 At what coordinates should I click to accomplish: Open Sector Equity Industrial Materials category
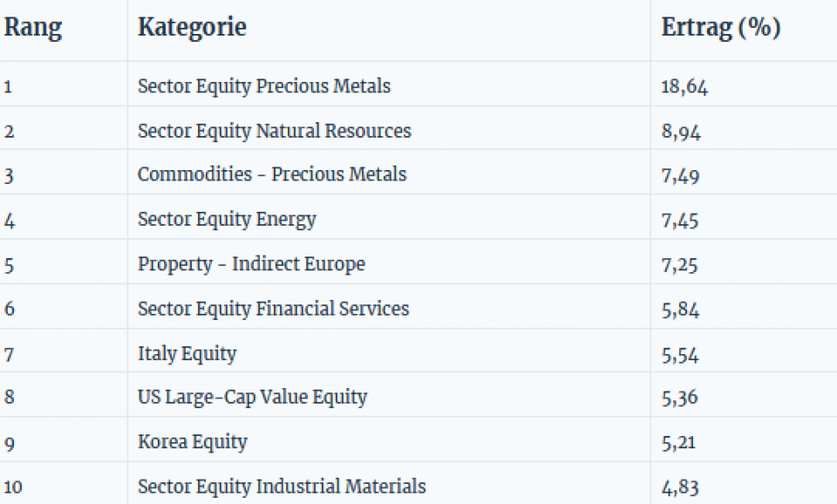click(x=282, y=487)
